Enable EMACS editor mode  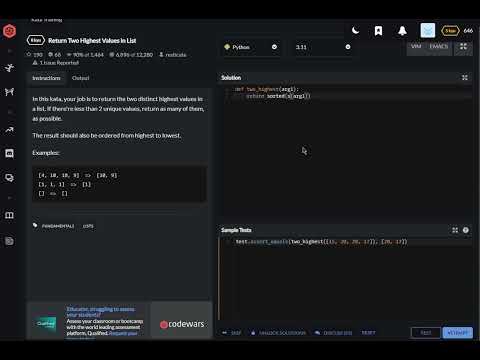pos(439,46)
